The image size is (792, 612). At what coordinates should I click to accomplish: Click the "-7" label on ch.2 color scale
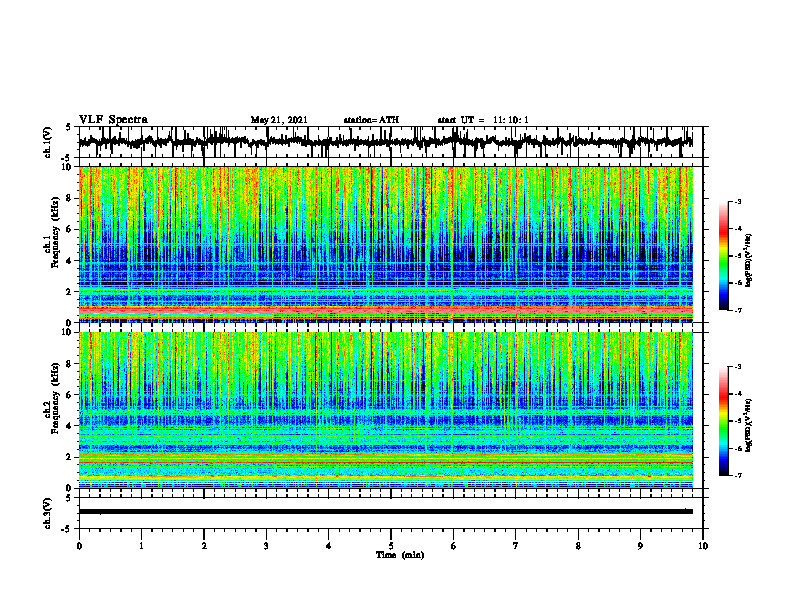[738, 475]
